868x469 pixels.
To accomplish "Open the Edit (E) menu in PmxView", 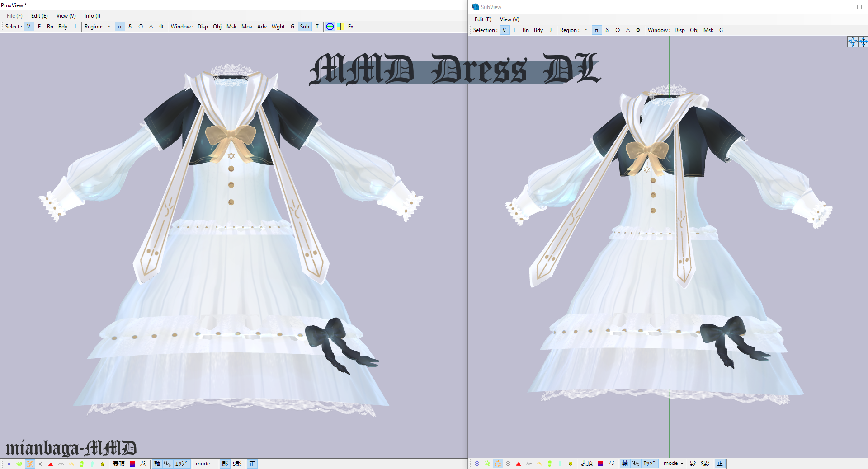I will click(x=39, y=16).
